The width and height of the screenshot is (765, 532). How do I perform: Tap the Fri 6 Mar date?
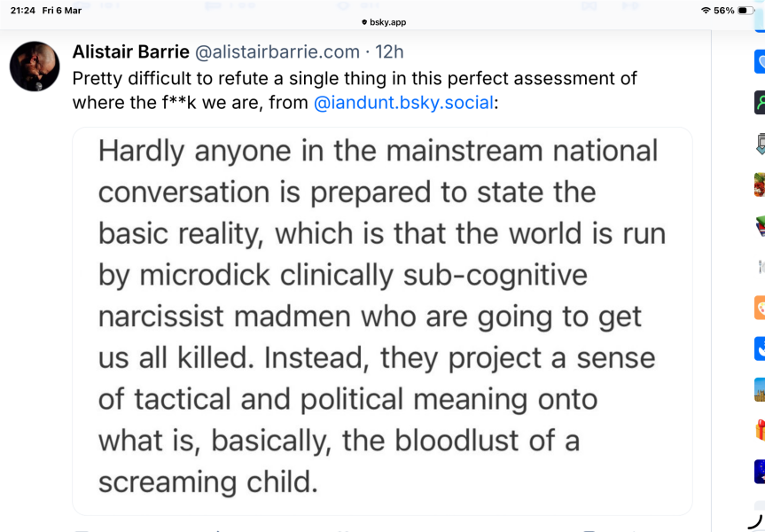click(62, 11)
